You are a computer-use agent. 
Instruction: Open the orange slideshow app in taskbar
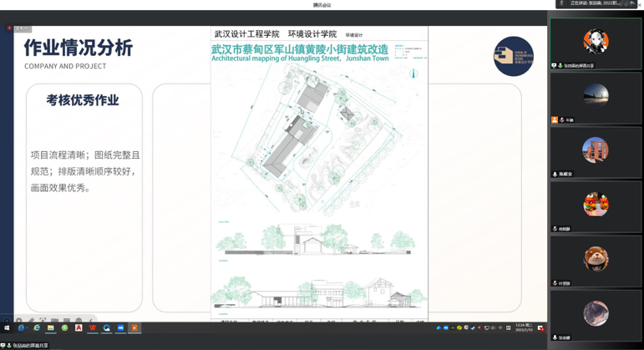click(x=134, y=328)
